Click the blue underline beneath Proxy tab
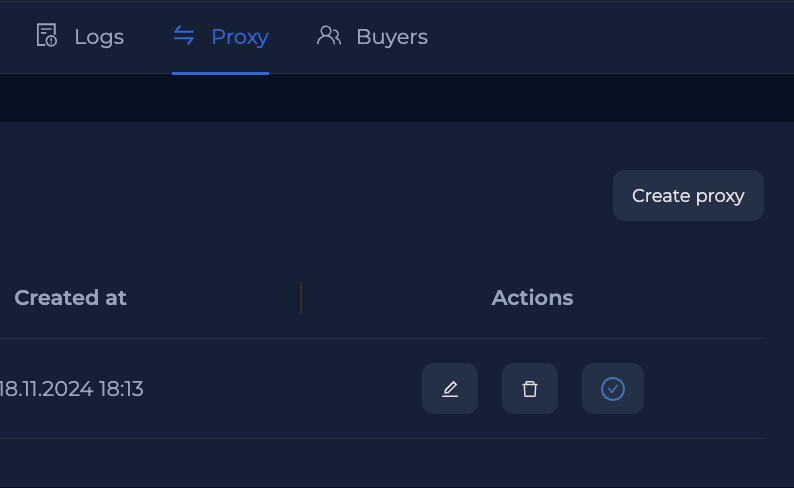 [x=220, y=73]
